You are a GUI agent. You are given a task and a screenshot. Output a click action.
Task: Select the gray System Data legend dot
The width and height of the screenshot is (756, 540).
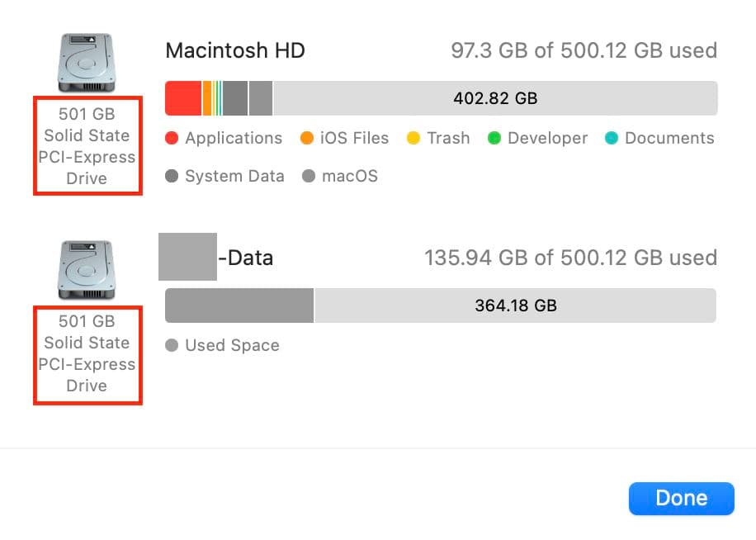click(172, 177)
